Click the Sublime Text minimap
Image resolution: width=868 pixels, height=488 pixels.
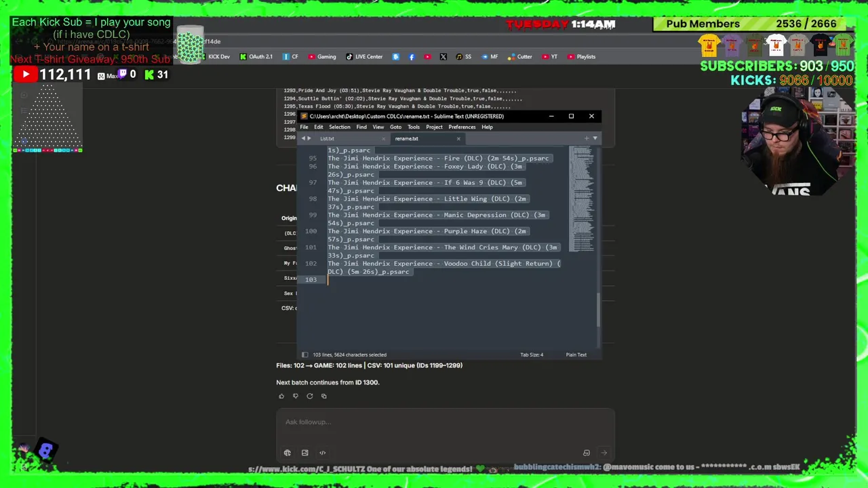(x=581, y=199)
